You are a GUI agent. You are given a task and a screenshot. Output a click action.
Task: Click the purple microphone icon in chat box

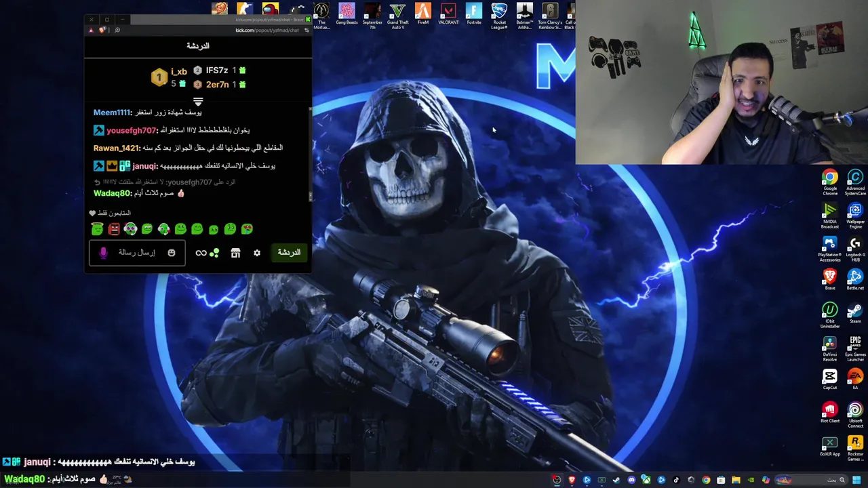pyautogui.click(x=103, y=253)
